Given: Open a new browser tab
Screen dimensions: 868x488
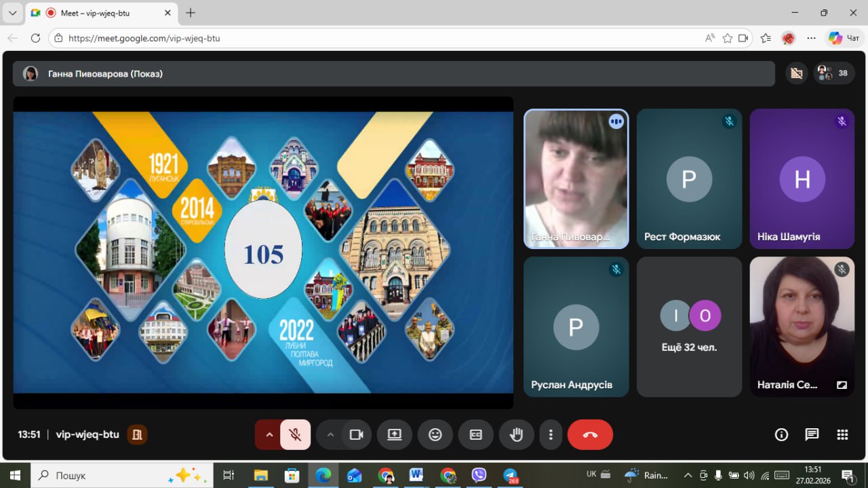Looking at the screenshot, I should tap(191, 13).
